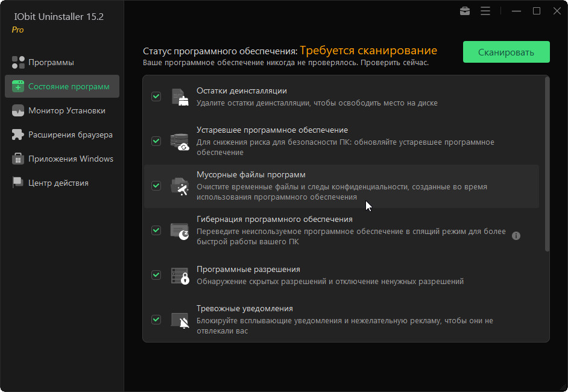
Task: Uncheck Устаревшее программное обеспечение checkbox
Action: coord(156,141)
